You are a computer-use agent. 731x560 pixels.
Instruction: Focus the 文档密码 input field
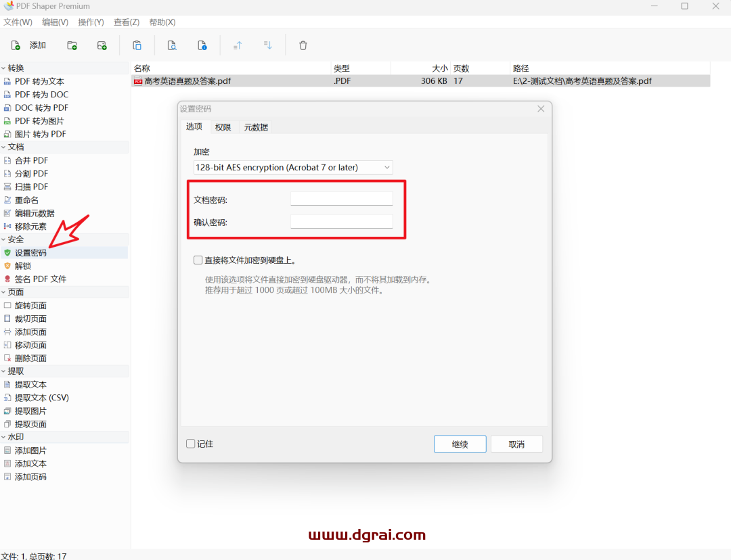(342, 198)
